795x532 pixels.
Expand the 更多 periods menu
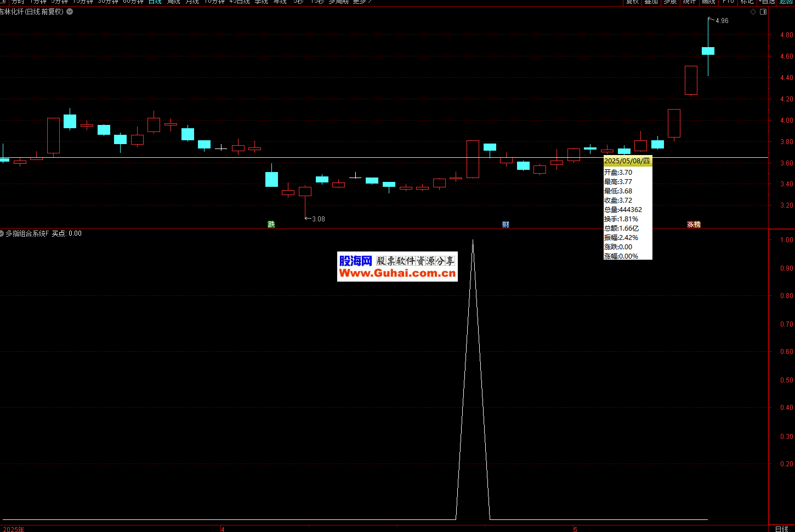click(362, 2)
